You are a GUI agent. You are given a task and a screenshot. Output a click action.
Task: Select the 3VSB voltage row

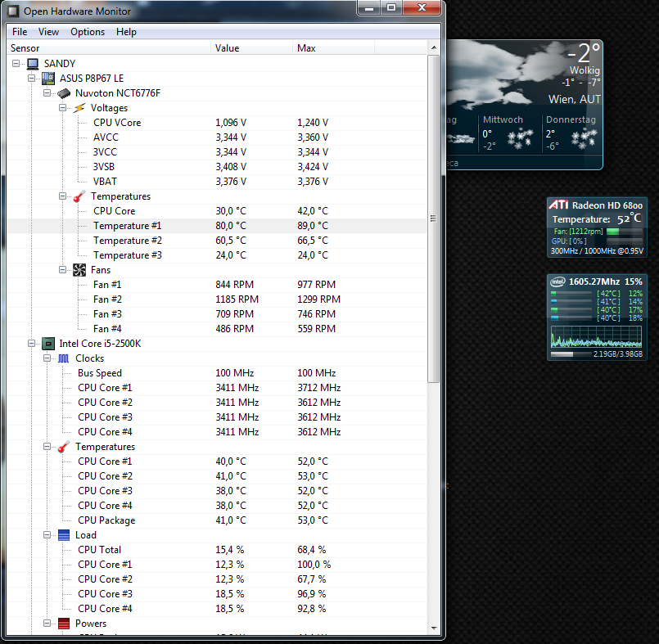(216, 167)
